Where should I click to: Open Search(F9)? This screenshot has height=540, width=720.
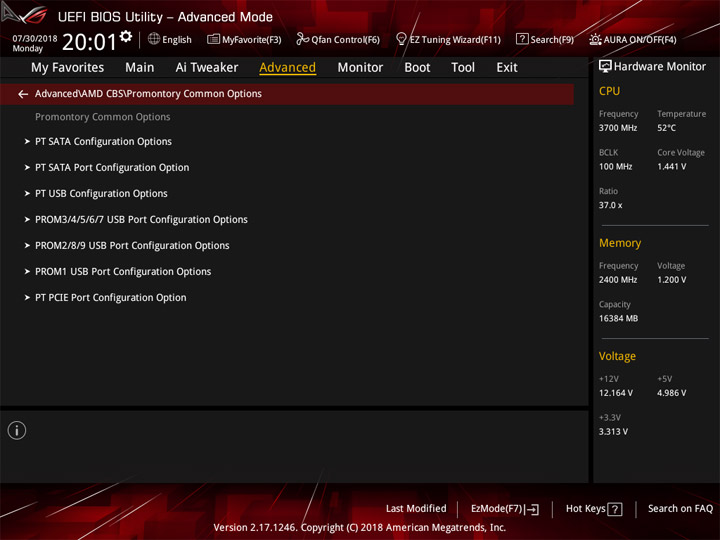(x=545, y=39)
